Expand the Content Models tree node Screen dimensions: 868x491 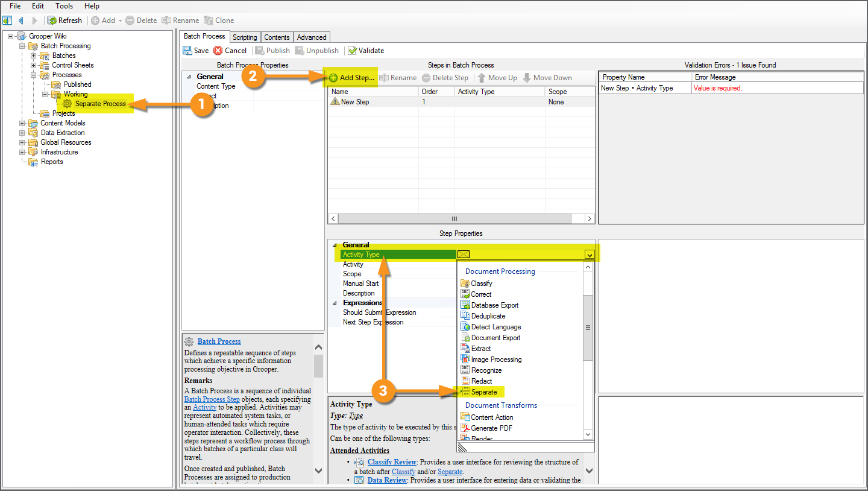pyautogui.click(x=22, y=123)
